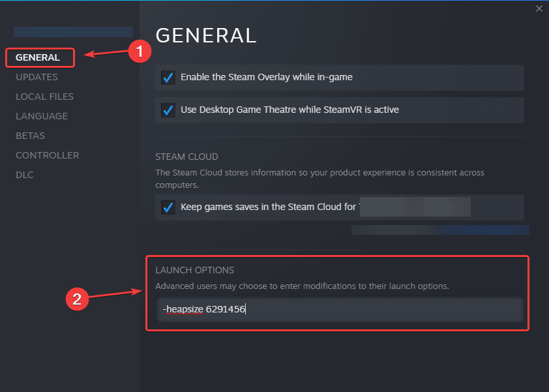Click the large GENERAL page heading
The width and height of the screenshot is (549, 392).
pyautogui.click(x=206, y=35)
